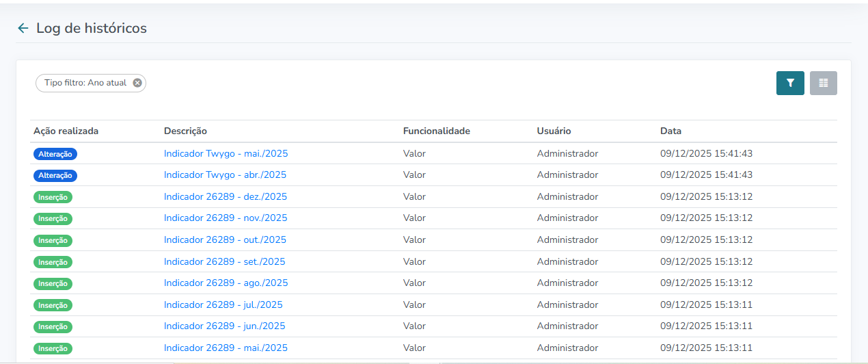Click the grey table grid view icon

824,83
